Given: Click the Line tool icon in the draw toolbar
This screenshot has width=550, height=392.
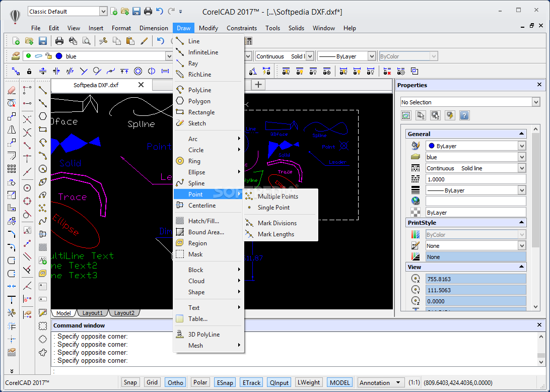Looking at the screenshot, I should (x=43, y=90).
